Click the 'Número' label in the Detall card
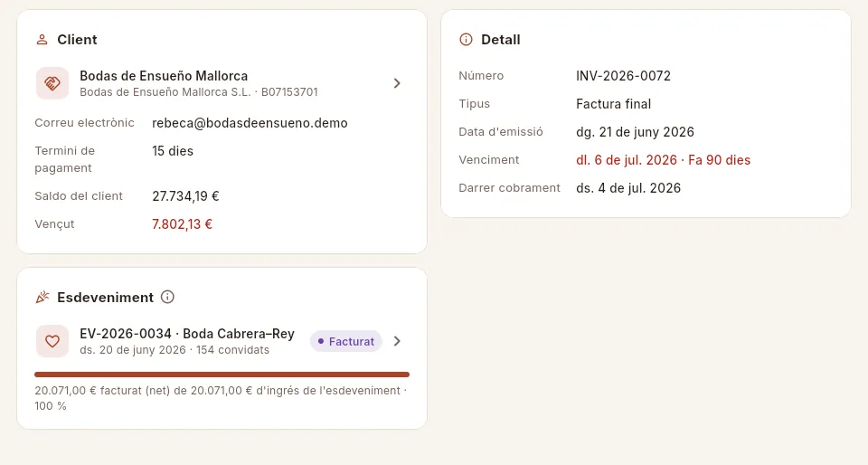This screenshot has width=868, height=465. [x=481, y=76]
